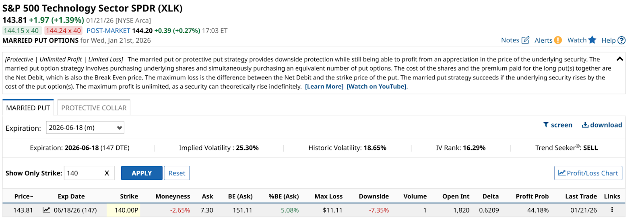Click the Show Only Strike input field
This screenshot has height=221, width=644.
point(83,173)
